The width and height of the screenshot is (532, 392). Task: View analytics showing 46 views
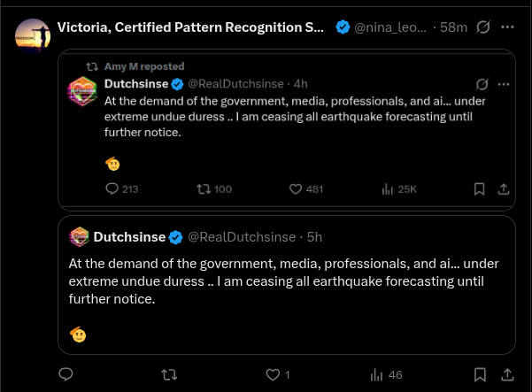[x=386, y=374]
